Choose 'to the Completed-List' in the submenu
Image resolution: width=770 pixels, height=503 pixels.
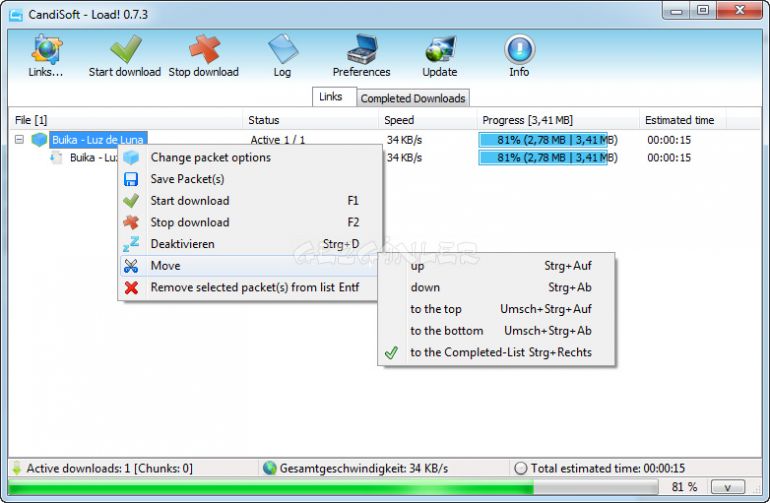click(500, 353)
